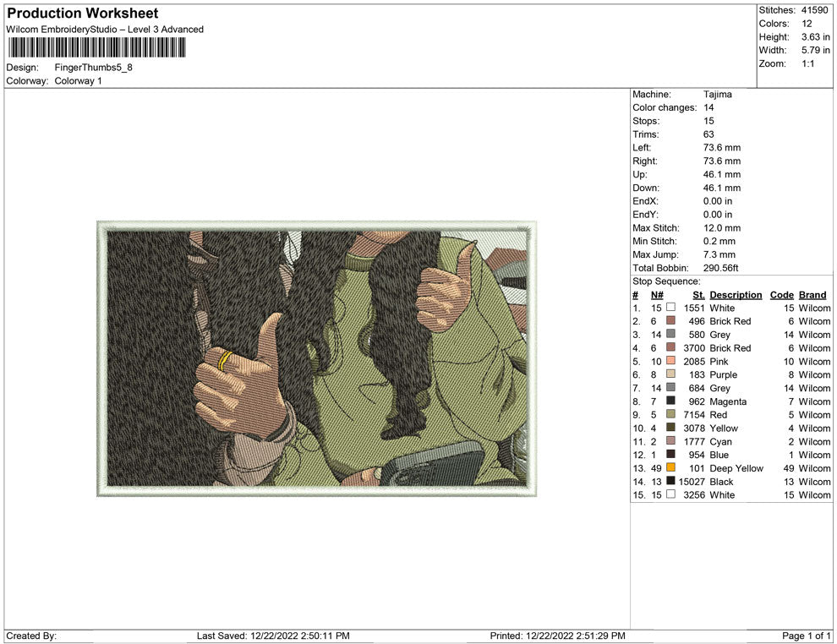Click the 'Printed: 12/22/2022 2:51:29 PM' text
837x644 pixels.
tap(557, 636)
